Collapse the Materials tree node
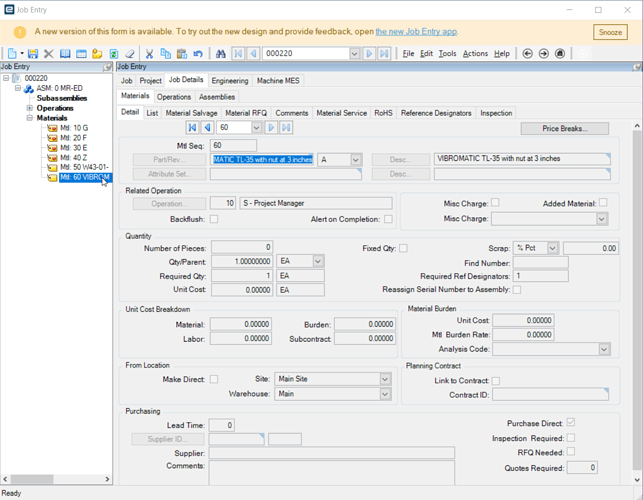643x500 pixels. [30, 118]
